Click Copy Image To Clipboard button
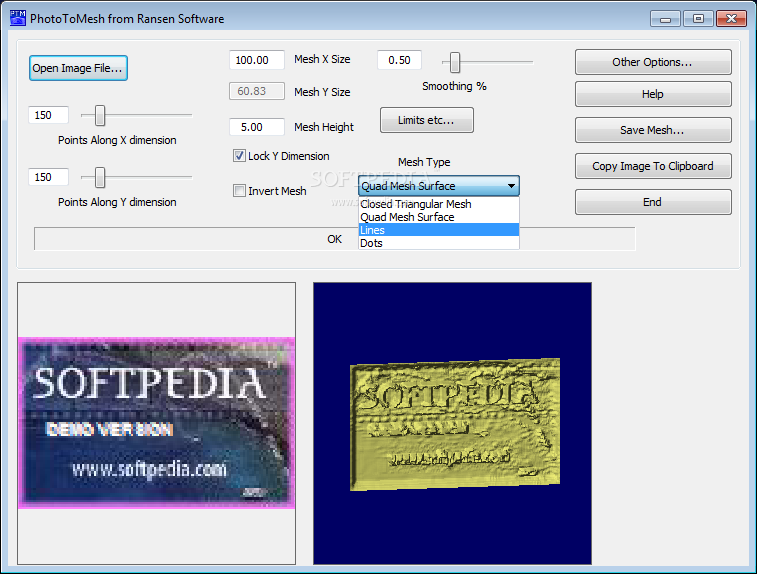Image resolution: width=757 pixels, height=574 pixels. [653, 166]
